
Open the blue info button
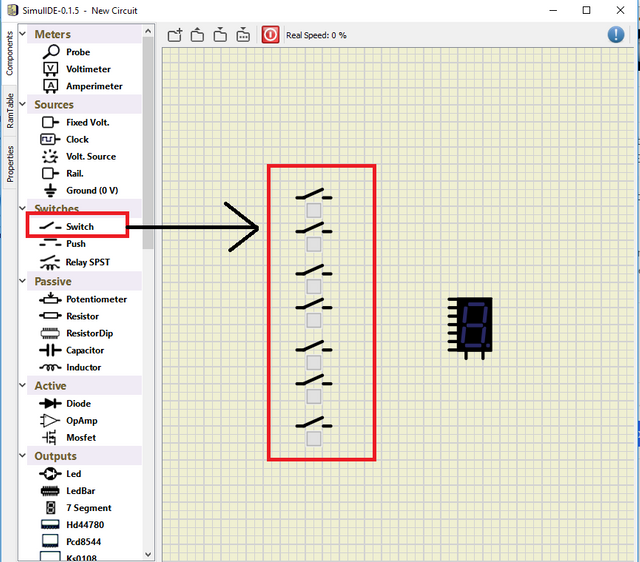[x=616, y=35]
